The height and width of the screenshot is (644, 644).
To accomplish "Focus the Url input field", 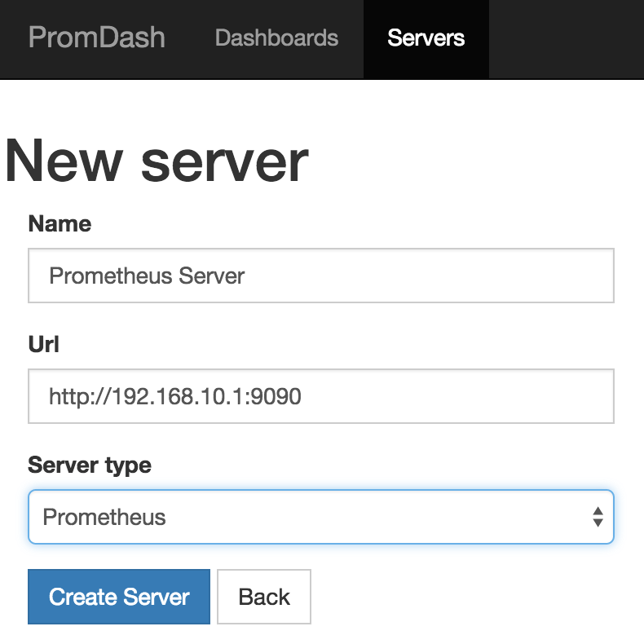I will [321, 396].
